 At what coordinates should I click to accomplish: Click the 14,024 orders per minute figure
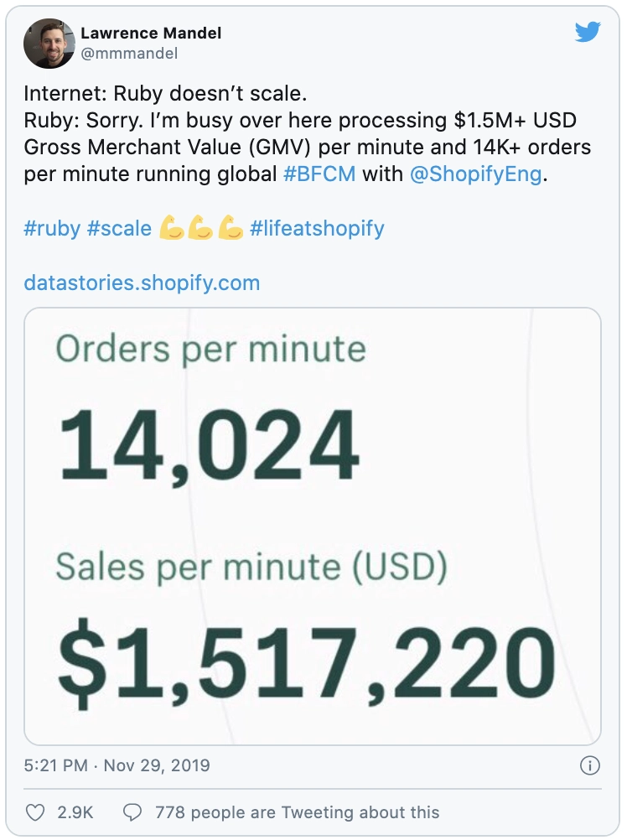209,444
